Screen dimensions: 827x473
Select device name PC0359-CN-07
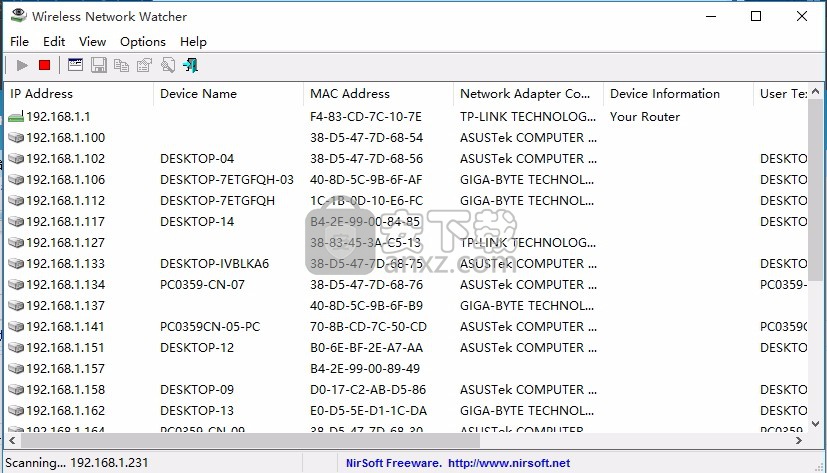(x=202, y=285)
